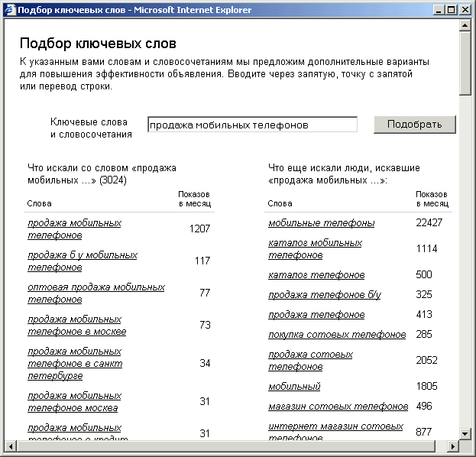Click the keywords input field with продажа мобильных телефонов

click(x=252, y=125)
